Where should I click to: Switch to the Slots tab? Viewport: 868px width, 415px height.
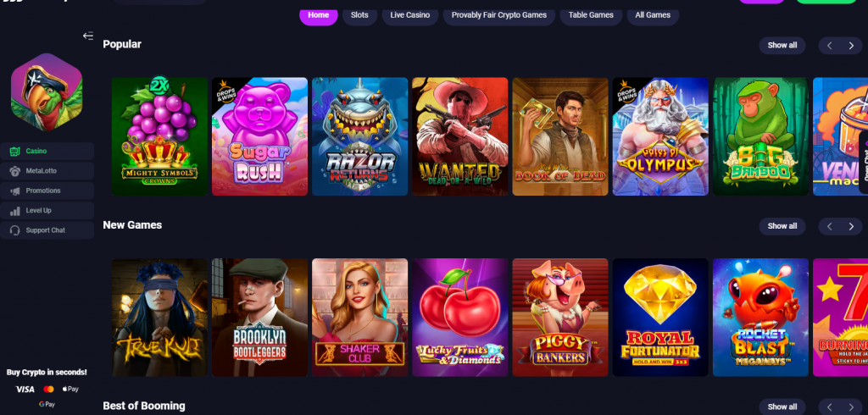(359, 15)
